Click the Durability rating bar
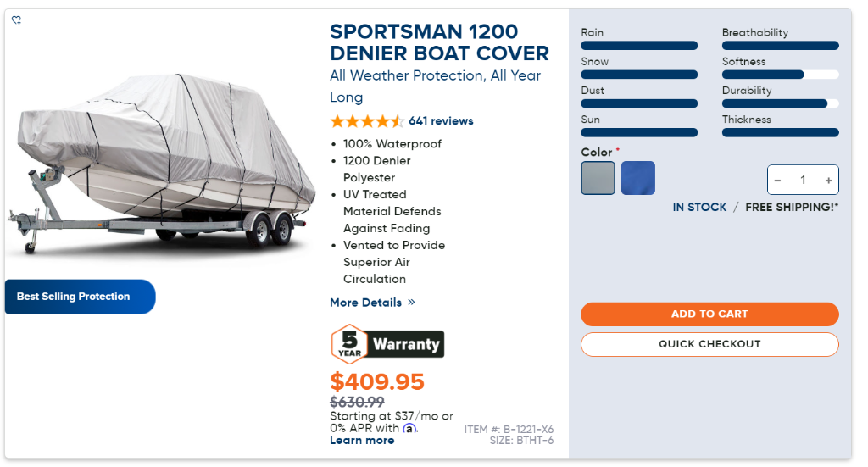The image size is (868, 467). point(780,103)
